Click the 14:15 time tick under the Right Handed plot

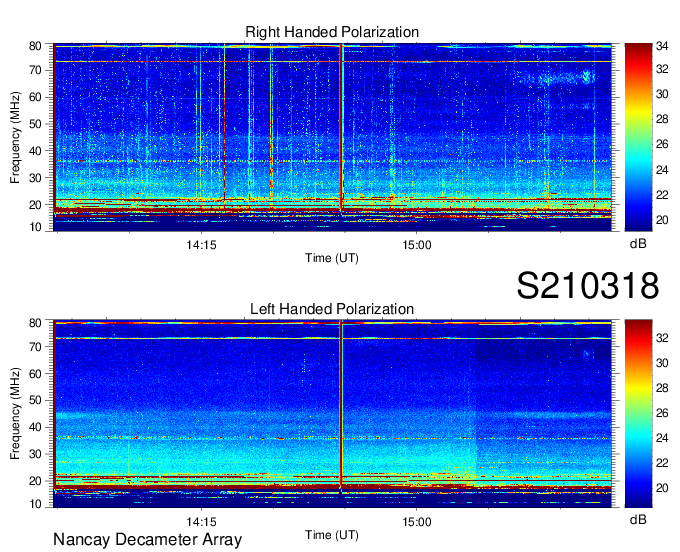(x=201, y=245)
